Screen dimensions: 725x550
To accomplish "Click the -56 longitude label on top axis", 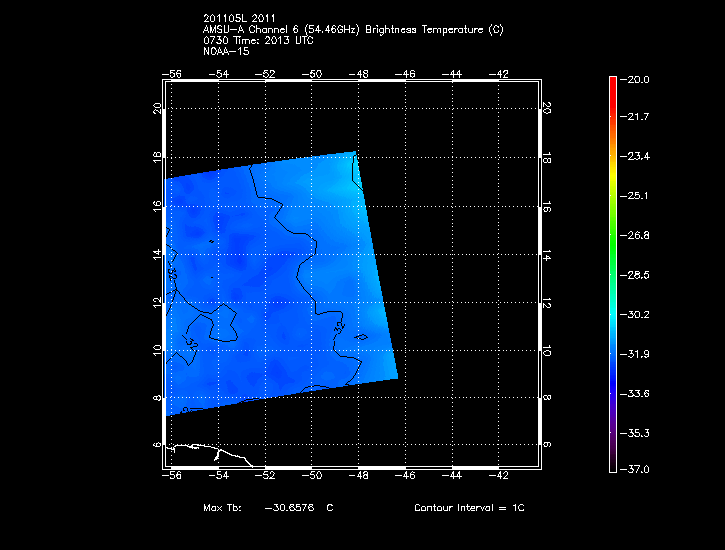I will pyautogui.click(x=172, y=74).
